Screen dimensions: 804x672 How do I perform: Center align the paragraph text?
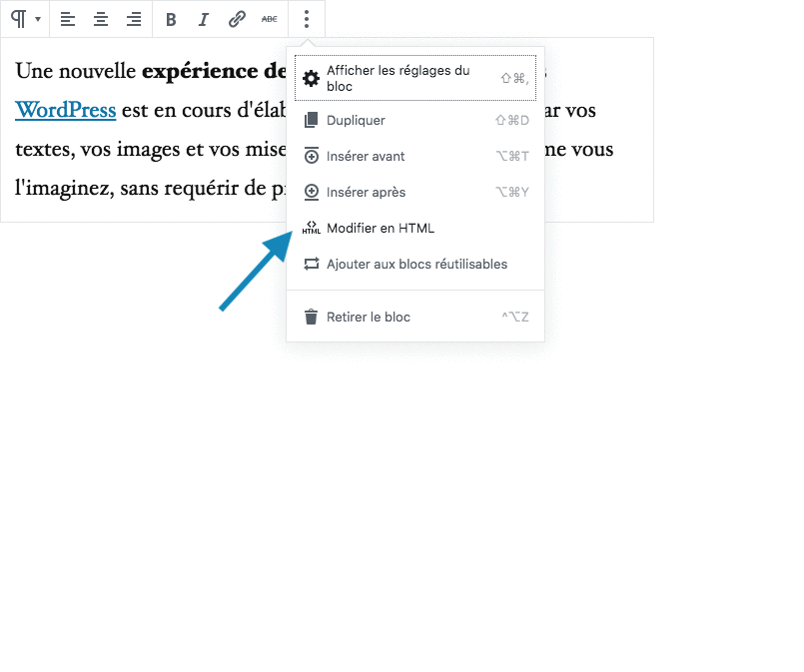point(101,19)
